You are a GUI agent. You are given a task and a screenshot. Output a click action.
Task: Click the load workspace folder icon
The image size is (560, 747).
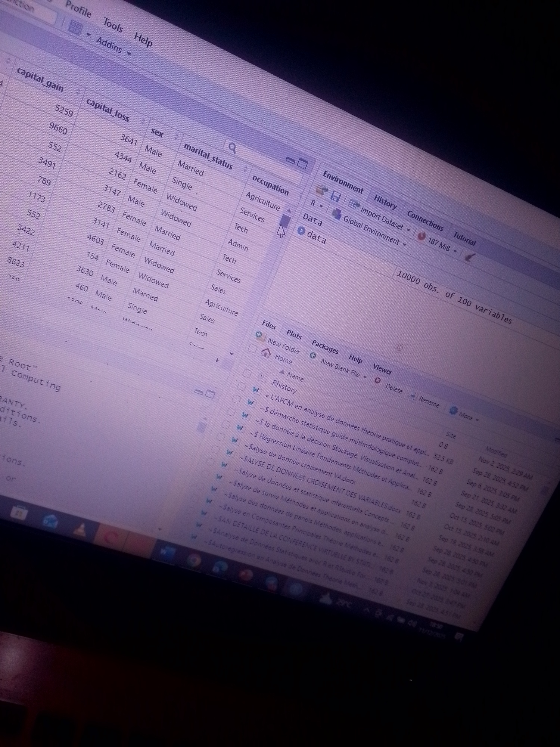pos(321,190)
